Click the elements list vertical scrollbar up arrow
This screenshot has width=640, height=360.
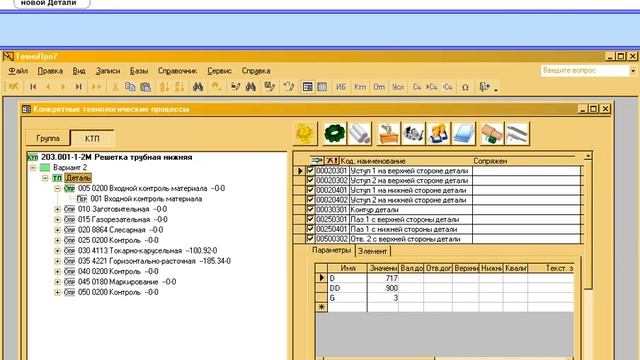588,156
